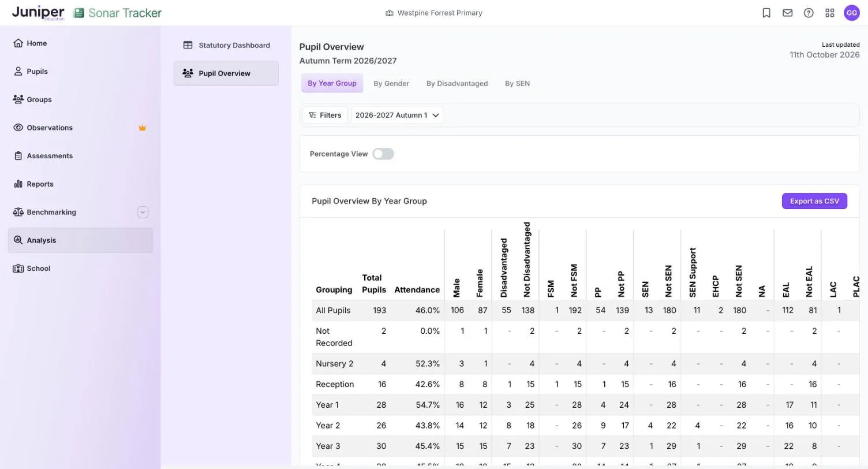Open the 2026-2027 Autumn 1 term dropdown
Screen dimensions: 868x469
tap(397, 115)
